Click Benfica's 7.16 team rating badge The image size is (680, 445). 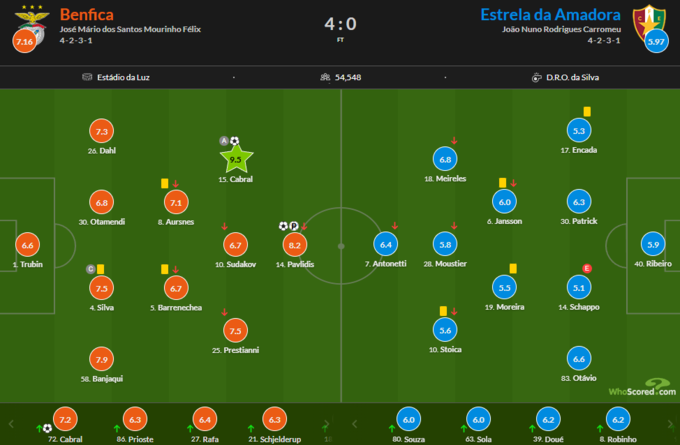click(x=24, y=41)
